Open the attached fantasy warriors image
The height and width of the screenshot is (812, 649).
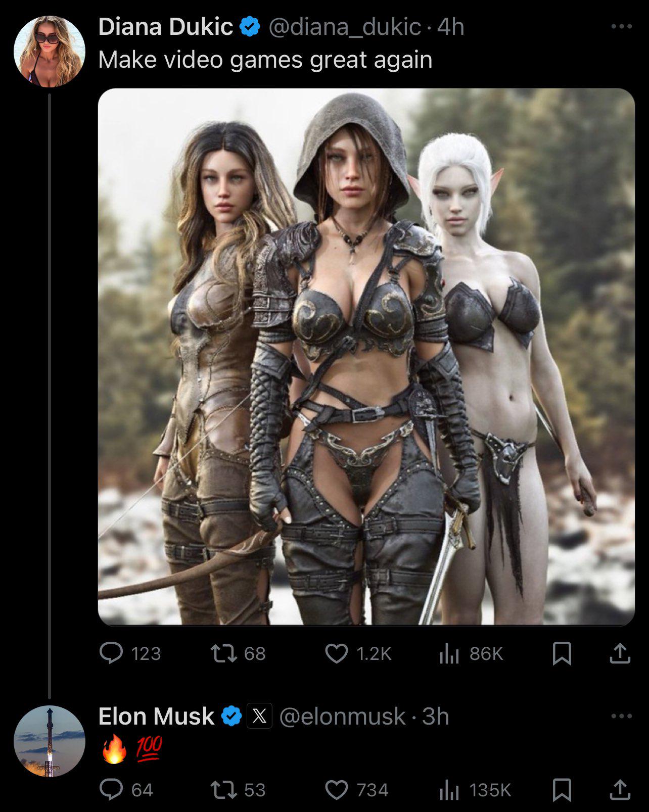point(366,357)
